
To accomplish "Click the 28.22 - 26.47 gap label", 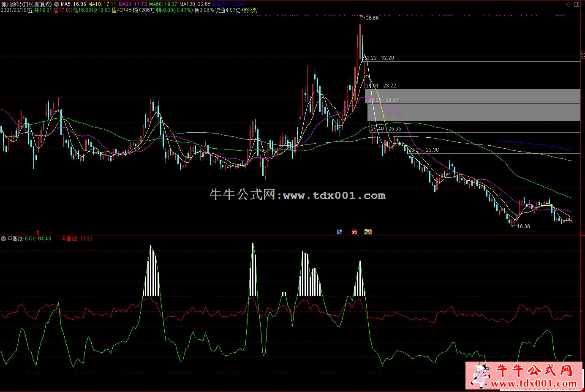I will (384, 100).
